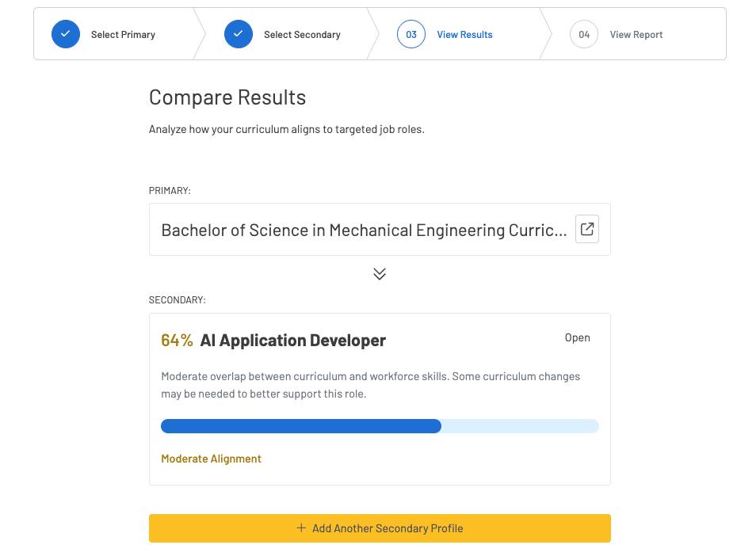The image size is (737, 560).
Task: Go to Select Secondary step
Action: pos(302,35)
